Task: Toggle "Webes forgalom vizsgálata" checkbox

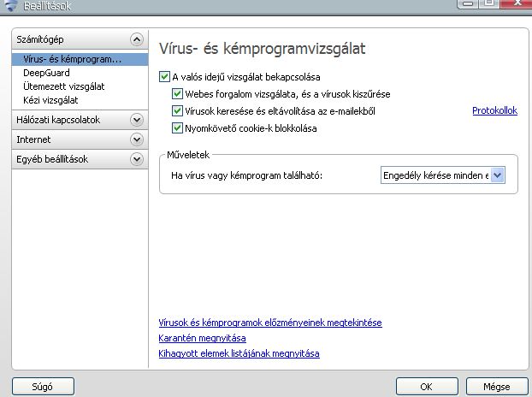Action: [x=177, y=93]
